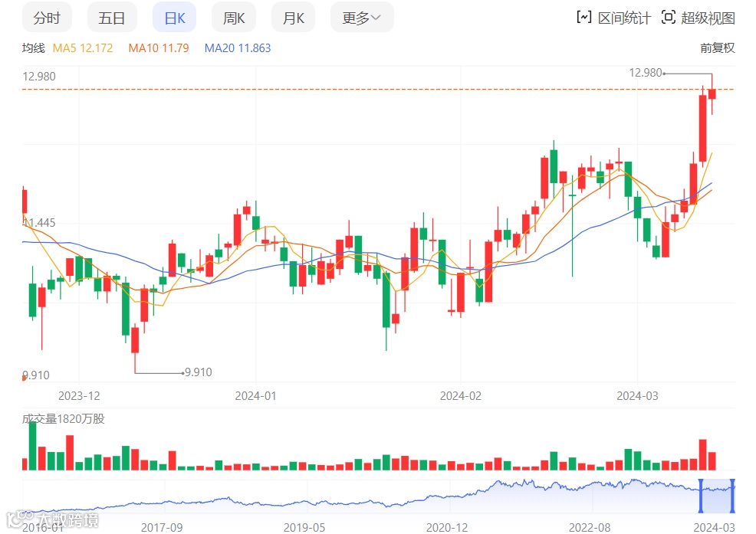Image resolution: width=756 pixels, height=534 pixels.
Task: Click the 2023-12 date axis label
Action: [x=79, y=395]
